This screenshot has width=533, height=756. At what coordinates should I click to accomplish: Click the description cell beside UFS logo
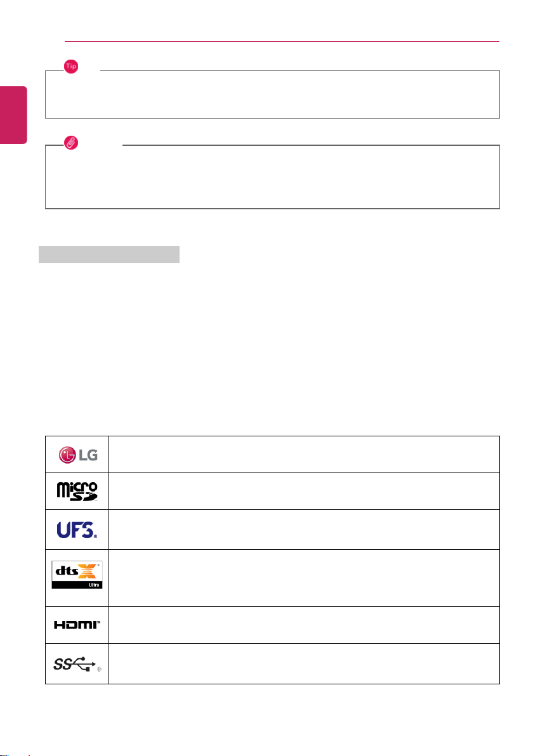304,530
